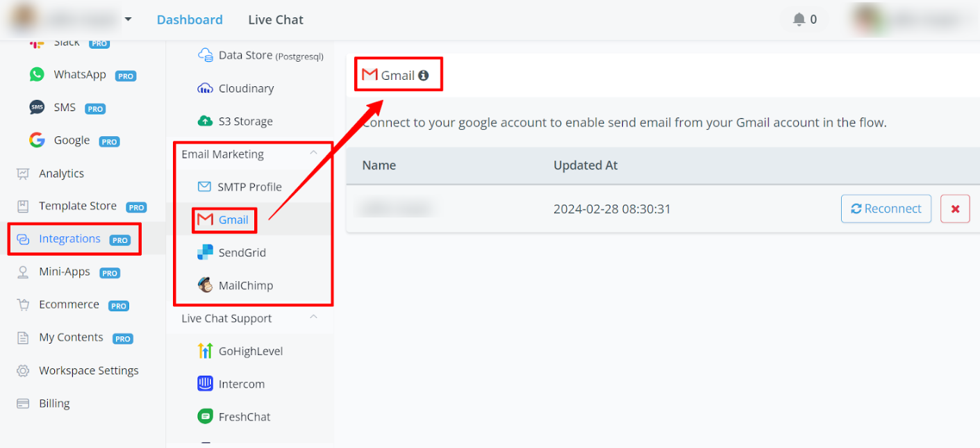Open the FreshChat integration icon
980x448 pixels.
[205, 417]
